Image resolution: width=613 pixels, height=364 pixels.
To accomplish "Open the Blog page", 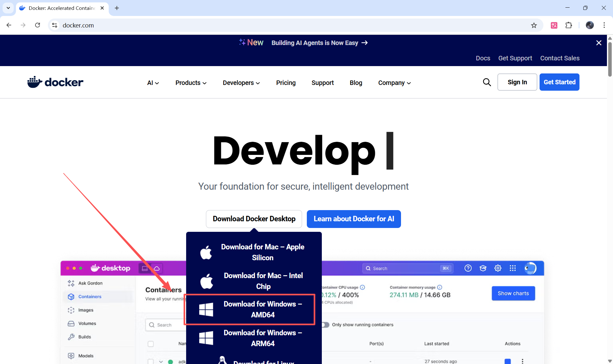I will (356, 83).
